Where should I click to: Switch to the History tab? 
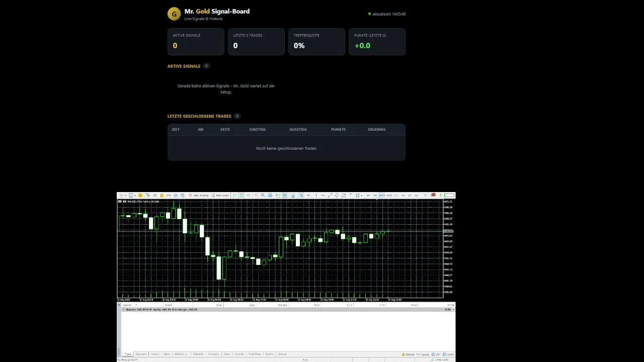pyautogui.click(x=155, y=354)
